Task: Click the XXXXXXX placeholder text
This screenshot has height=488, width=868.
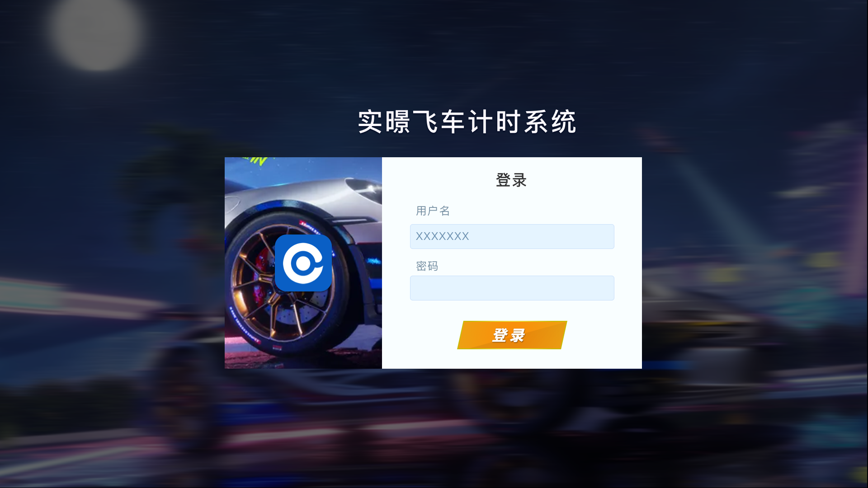Action: (x=442, y=236)
